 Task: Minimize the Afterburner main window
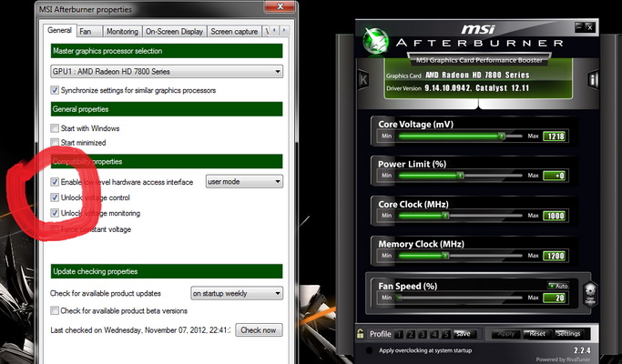579,27
